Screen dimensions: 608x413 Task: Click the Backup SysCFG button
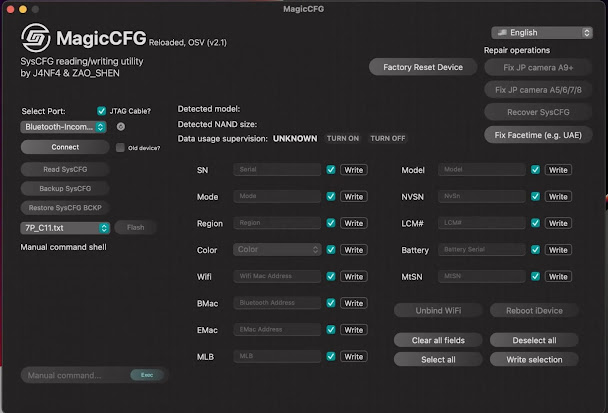coord(65,188)
